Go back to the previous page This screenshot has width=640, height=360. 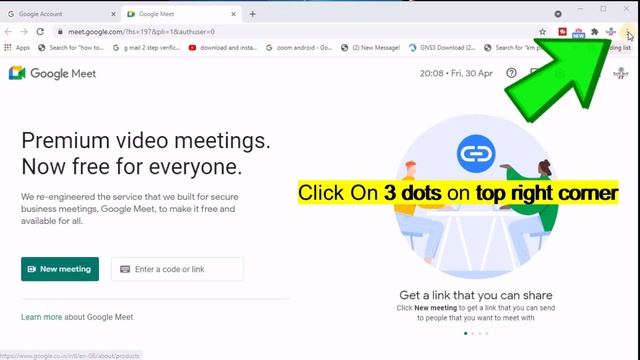click(x=8, y=31)
